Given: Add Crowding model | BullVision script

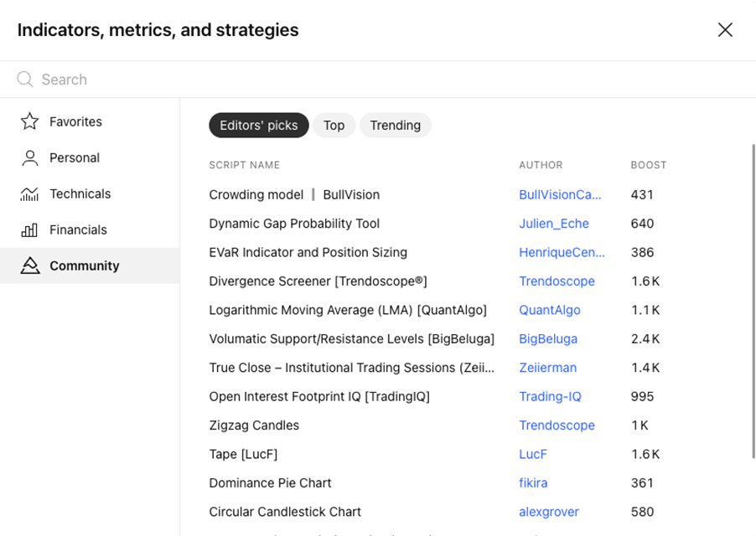Looking at the screenshot, I should tap(294, 194).
